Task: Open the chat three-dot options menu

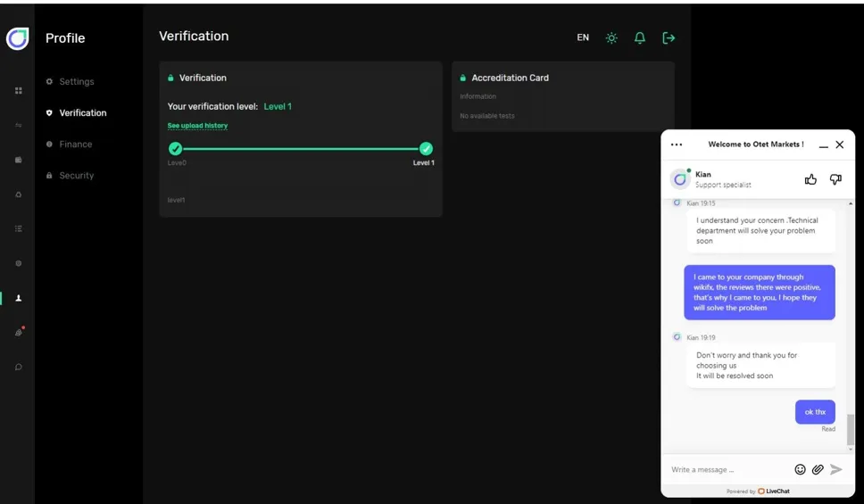Action: pos(677,145)
